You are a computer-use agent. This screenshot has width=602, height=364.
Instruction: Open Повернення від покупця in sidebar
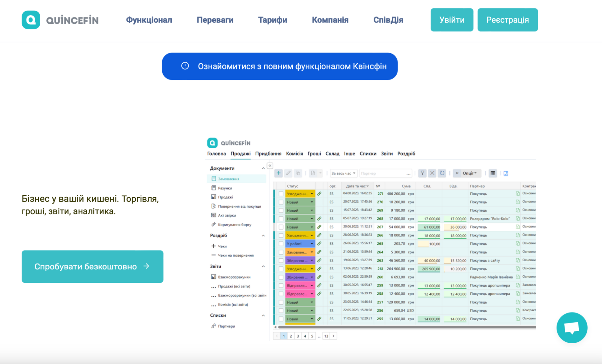click(236, 207)
